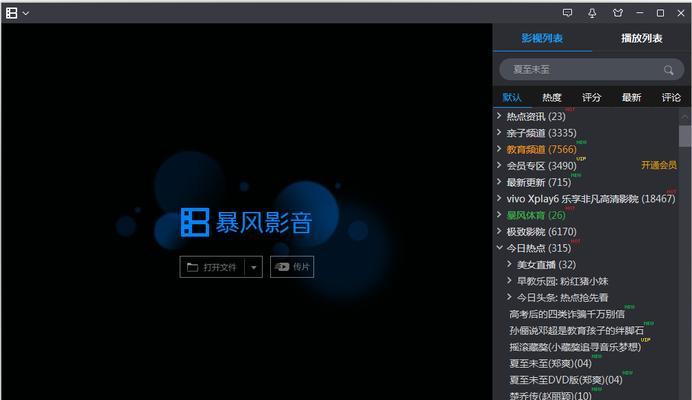Select the 评论 sort tab
692x400 pixels.
tap(671, 98)
